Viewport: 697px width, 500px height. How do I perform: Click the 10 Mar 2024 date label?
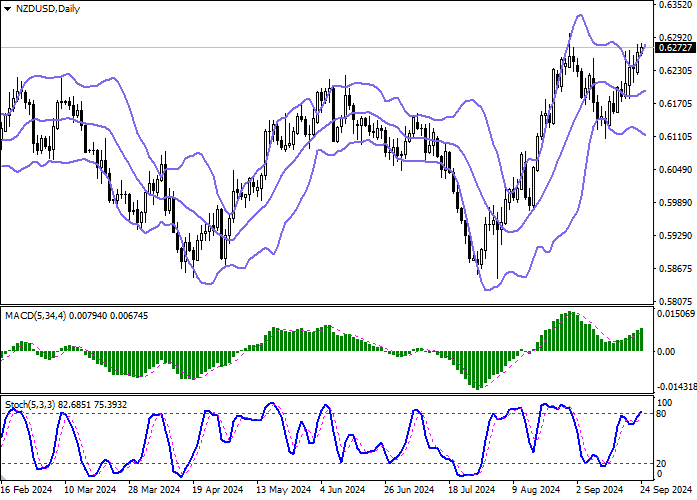tap(90, 490)
